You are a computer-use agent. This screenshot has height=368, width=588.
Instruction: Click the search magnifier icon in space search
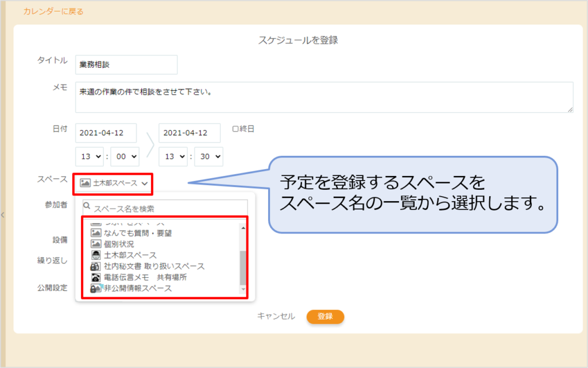point(87,206)
